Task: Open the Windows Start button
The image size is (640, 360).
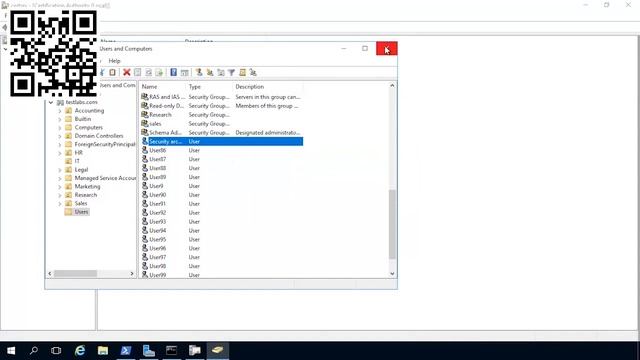Action: 11,351
